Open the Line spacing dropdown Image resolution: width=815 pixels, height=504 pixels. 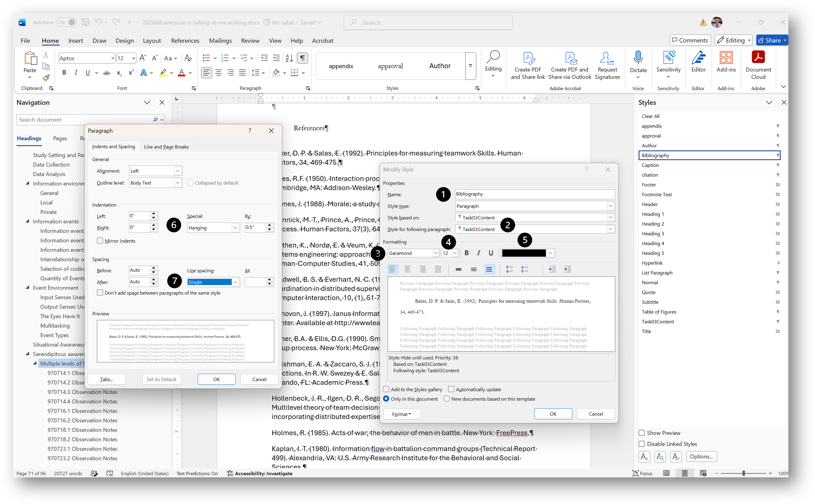235,282
